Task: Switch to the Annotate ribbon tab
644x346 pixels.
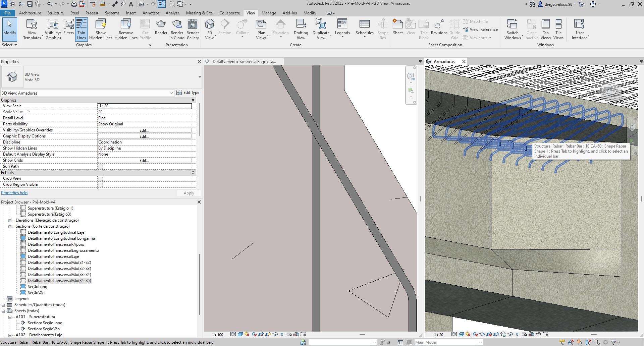Action: [x=151, y=13]
